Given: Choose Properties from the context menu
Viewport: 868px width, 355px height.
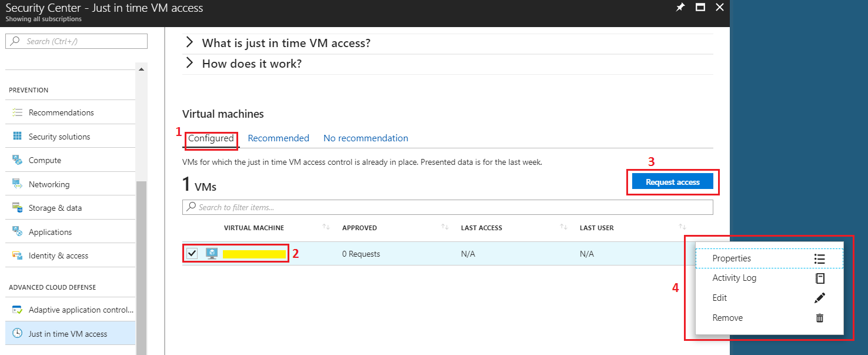Looking at the screenshot, I should (769, 258).
